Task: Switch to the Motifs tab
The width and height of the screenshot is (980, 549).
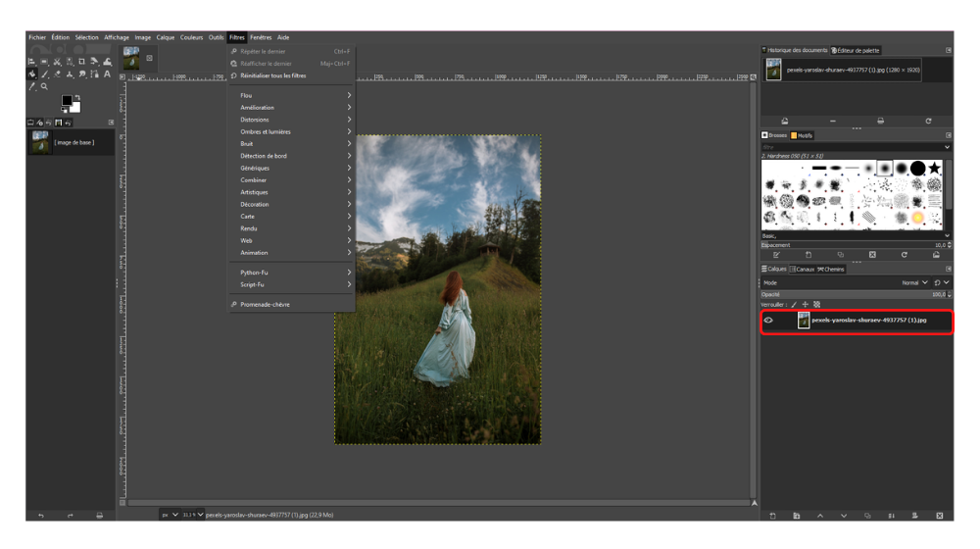Action: pos(802,135)
